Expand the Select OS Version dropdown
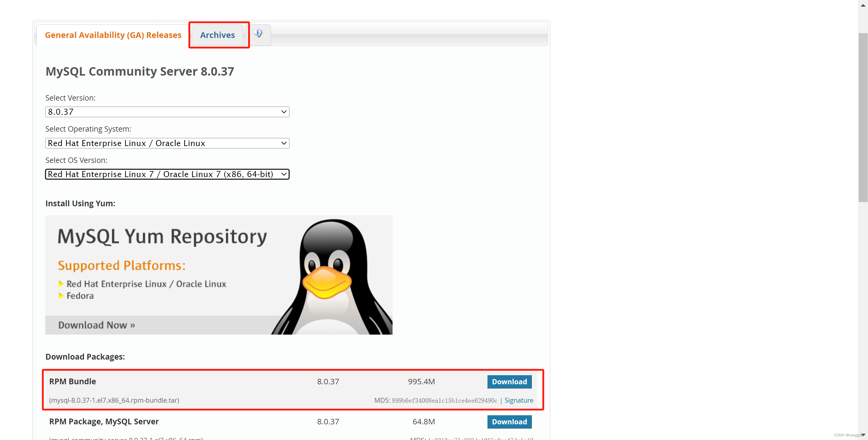 click(x=167, y=174)
